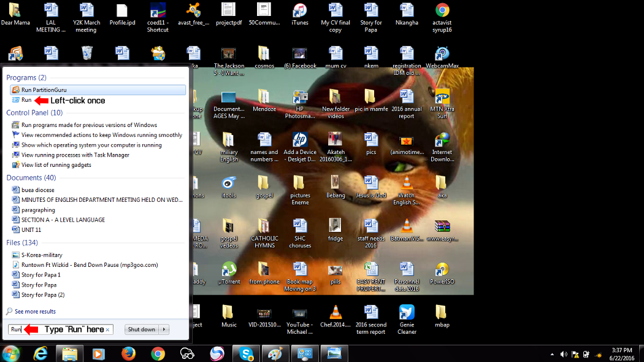644x362 pixels.
Task: Select the itools desktop icon
Action: (x=229, y=187)
